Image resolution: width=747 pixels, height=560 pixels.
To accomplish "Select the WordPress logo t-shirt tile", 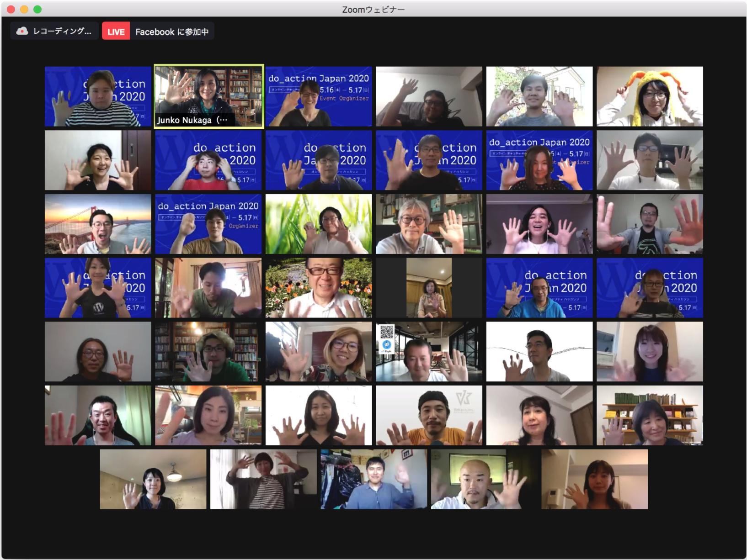I will (98, 288).
